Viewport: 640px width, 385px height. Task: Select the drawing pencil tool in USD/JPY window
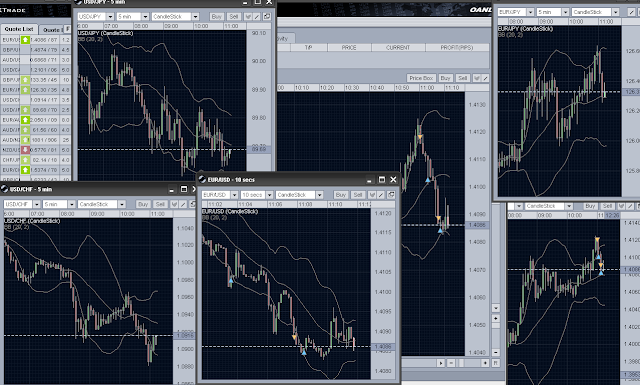[257, 17]
